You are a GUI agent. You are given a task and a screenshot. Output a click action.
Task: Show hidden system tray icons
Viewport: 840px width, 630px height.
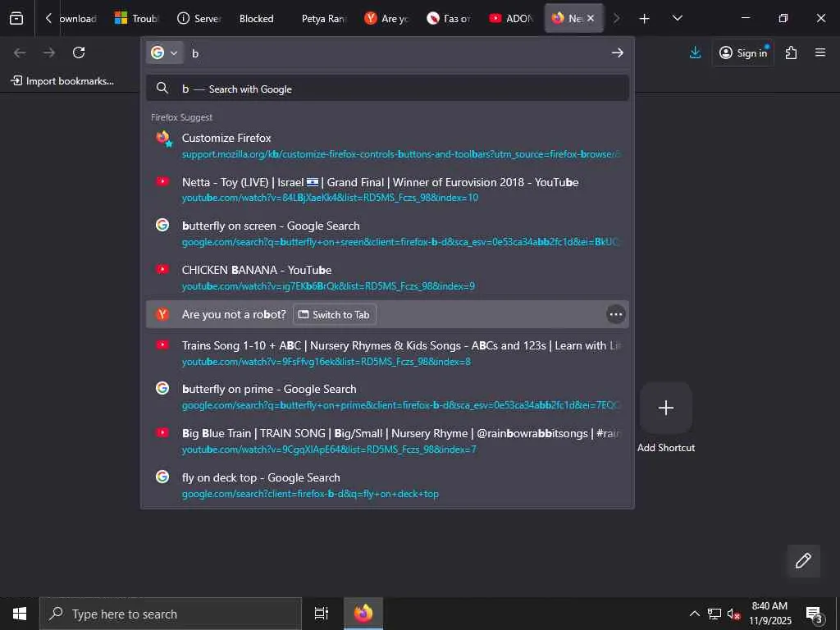coord(694,614)
